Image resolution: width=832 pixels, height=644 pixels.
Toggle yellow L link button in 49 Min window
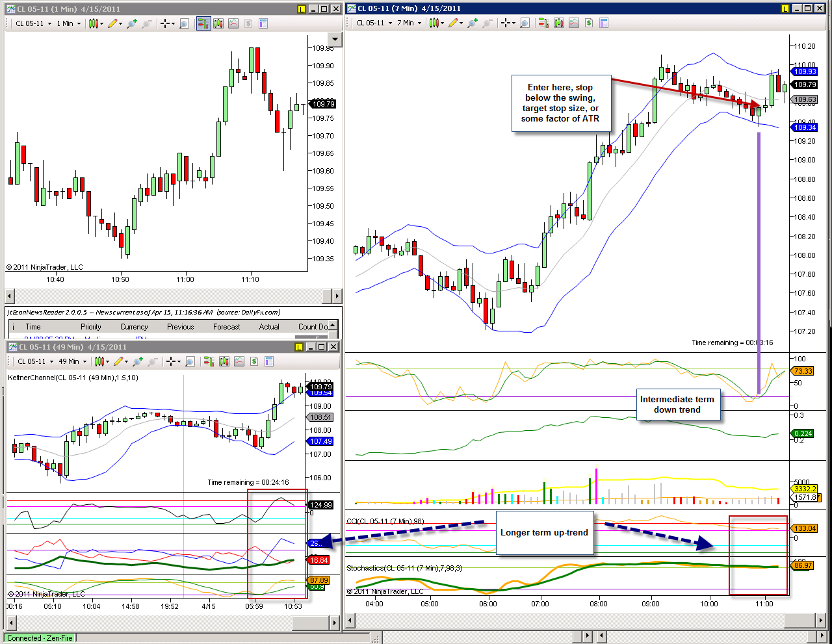[x=299, y=347]
